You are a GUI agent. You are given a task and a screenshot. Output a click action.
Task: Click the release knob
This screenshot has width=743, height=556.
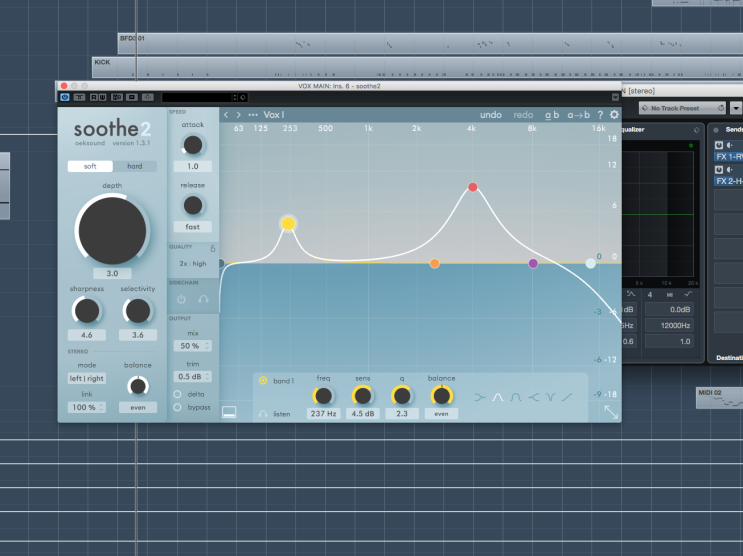[x=192, y=206]
